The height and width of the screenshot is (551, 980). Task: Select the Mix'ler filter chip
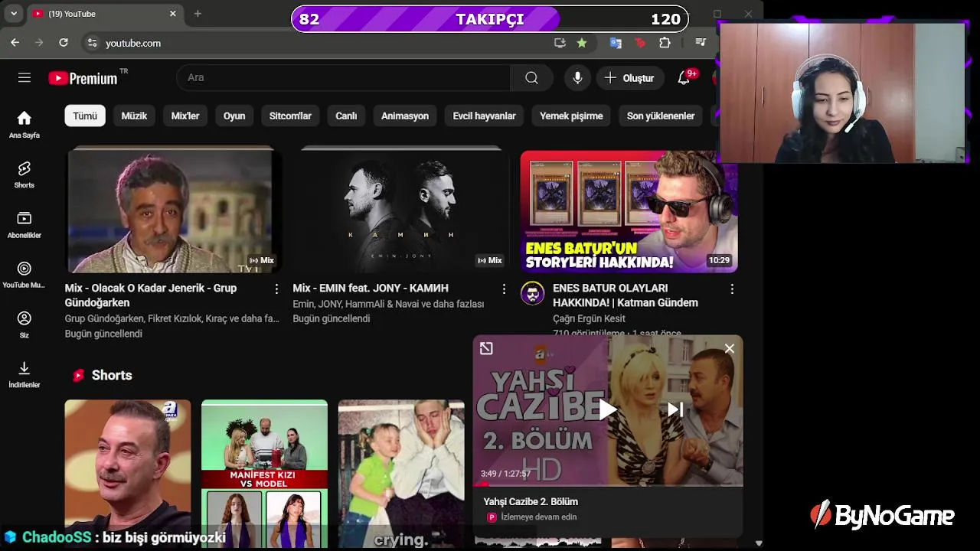[x=185, y=116]
